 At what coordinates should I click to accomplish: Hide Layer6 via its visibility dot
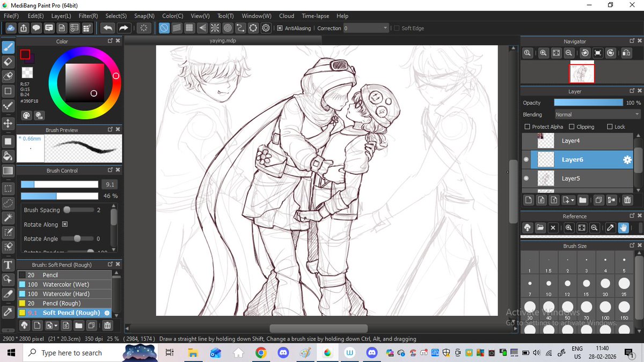pyautogui.click(x=526, y=160)
